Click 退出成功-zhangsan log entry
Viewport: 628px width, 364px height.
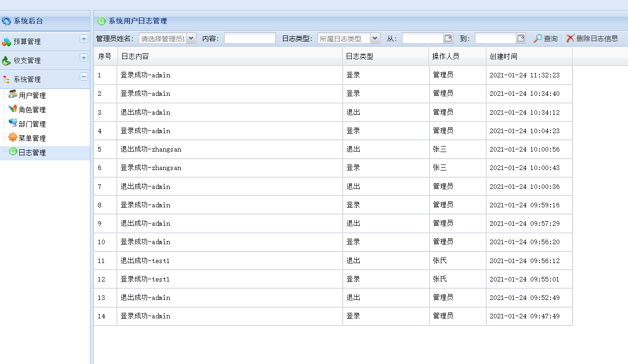click(151, 149)
